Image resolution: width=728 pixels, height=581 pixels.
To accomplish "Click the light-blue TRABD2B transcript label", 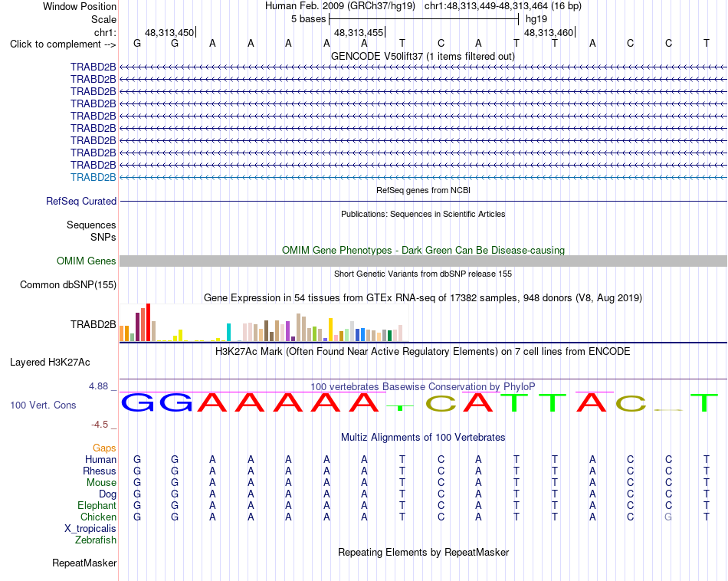I will coord(93,177).
